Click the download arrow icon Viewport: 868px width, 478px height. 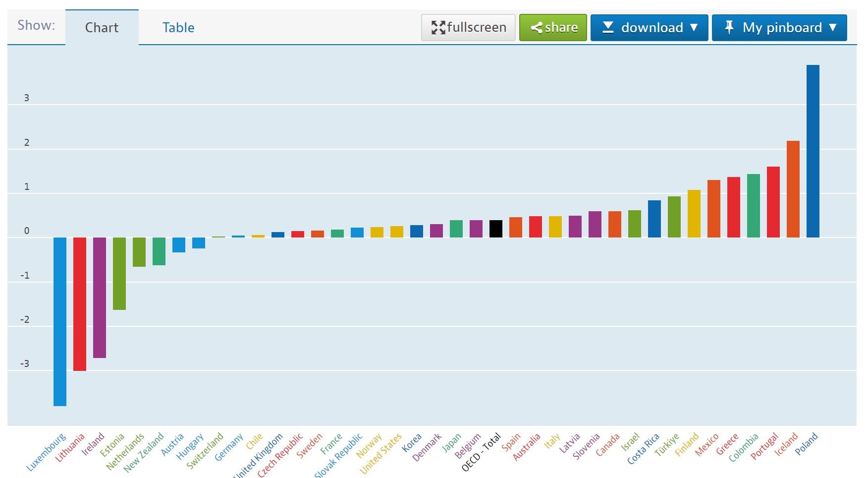[608, 27]
